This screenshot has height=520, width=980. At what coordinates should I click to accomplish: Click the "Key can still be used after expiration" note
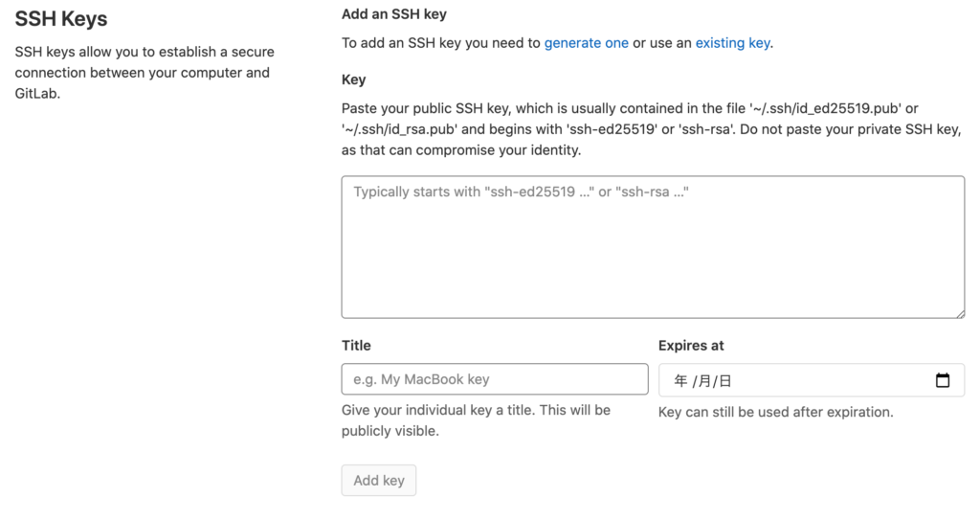click(775, 412)
